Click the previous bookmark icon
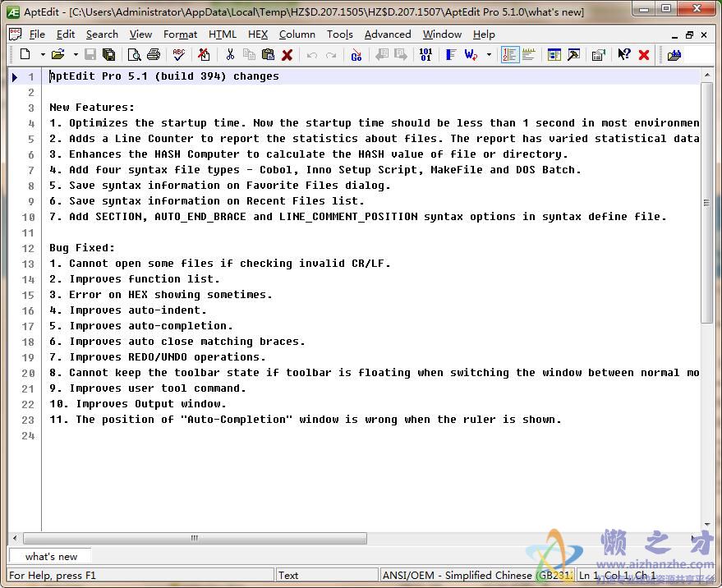 [382, 55]
